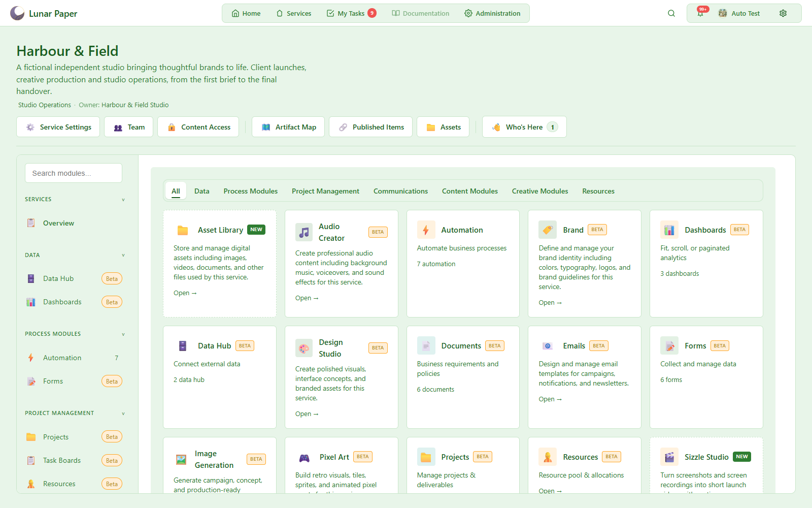
Task: Click the Emails card icon
Action: pos(548,346)
